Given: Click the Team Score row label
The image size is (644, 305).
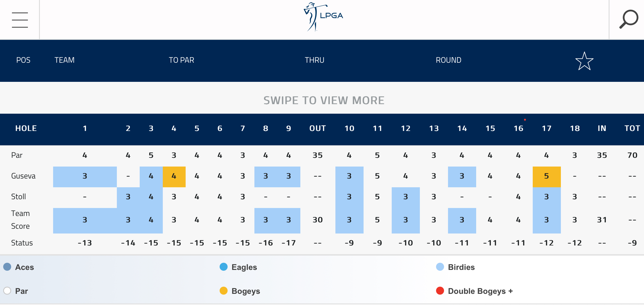Looking at the screenshot, I should 20,220.
